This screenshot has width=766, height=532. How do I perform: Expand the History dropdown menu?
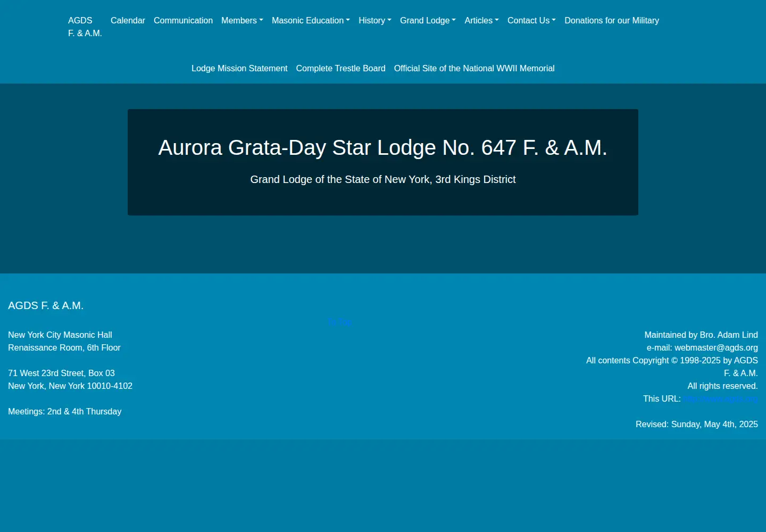pos(374,20)
